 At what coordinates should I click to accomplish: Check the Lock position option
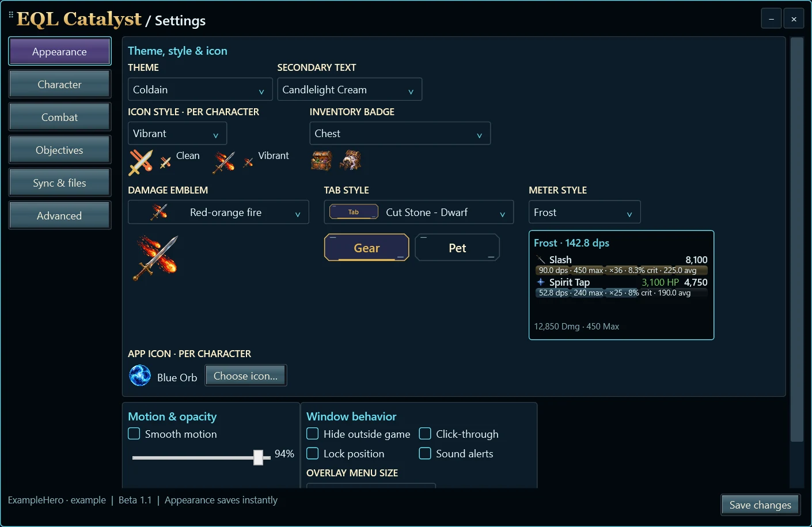click(312, 453)
